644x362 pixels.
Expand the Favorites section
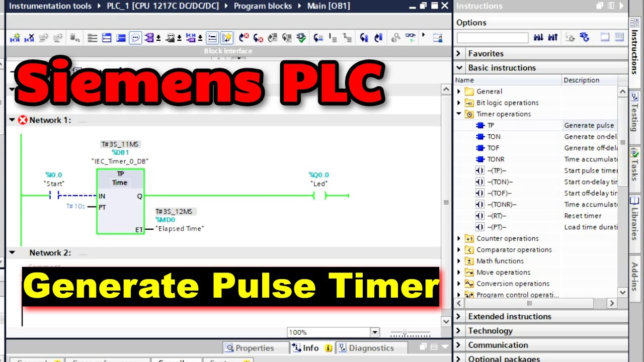pos(458,53)
